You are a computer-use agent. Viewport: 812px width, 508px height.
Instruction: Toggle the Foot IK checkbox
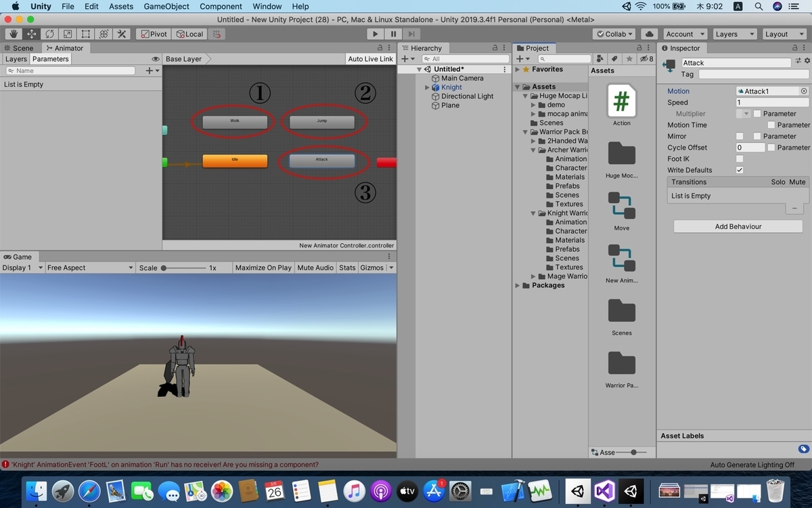[740, 158]
